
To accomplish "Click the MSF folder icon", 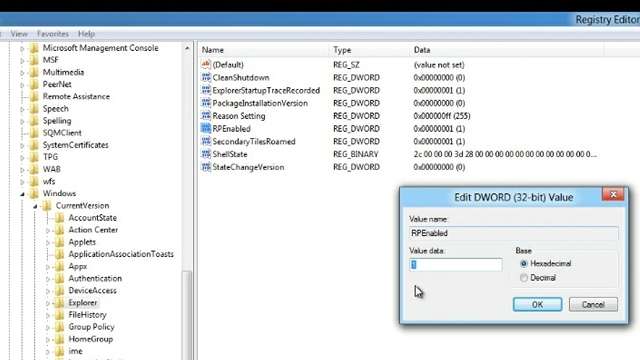I will point(34,60).
